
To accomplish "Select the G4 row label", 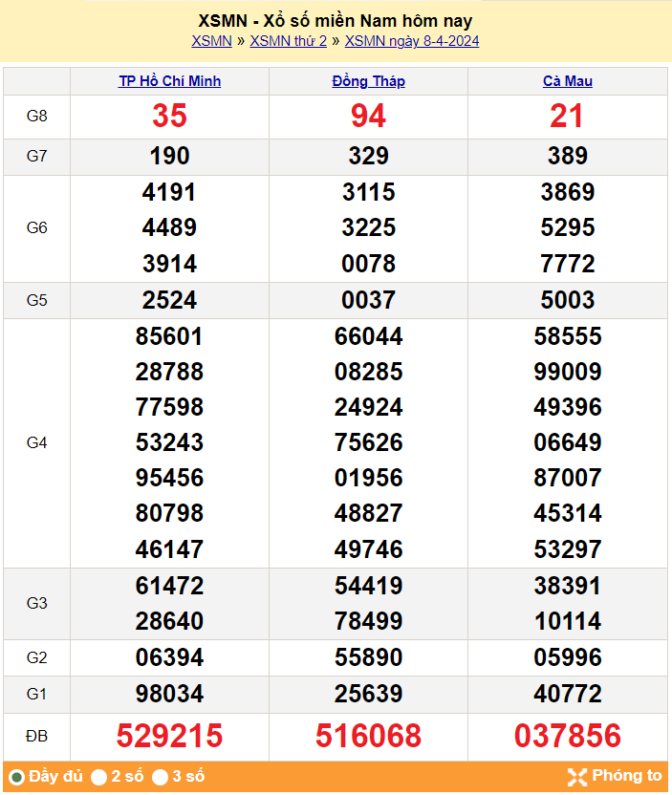I will point(36,442).
